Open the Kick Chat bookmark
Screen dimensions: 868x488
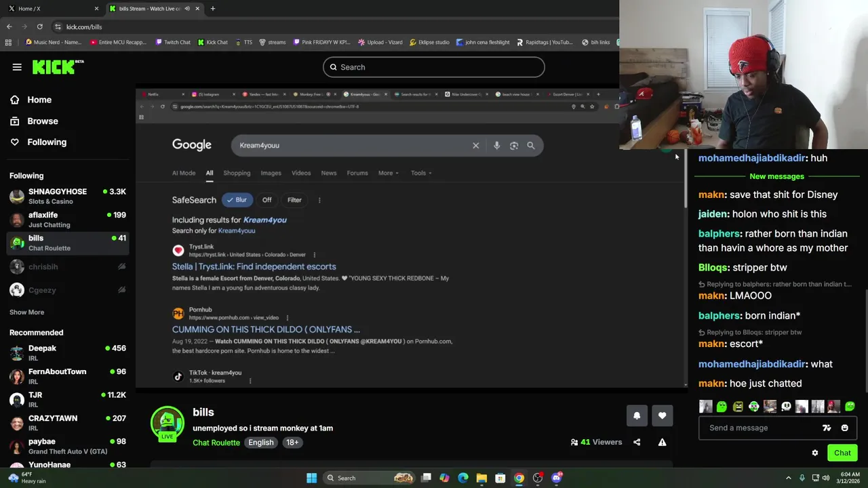click(213, 42)
